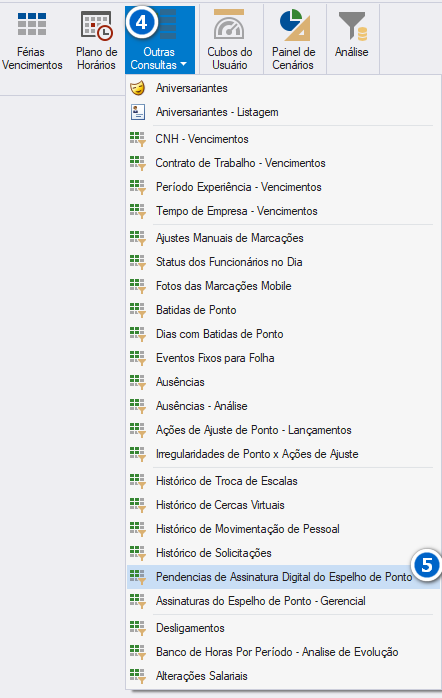Open Cubos do Usuário gauge icon
The image size is (442, 698).
click(x=229, y=24)
